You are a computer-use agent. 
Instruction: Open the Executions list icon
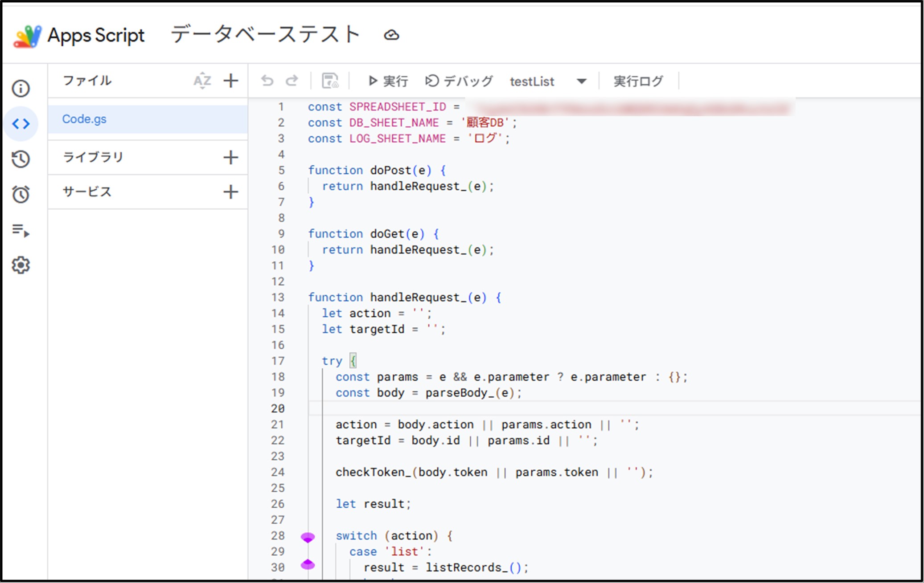(x=21, y=230)
